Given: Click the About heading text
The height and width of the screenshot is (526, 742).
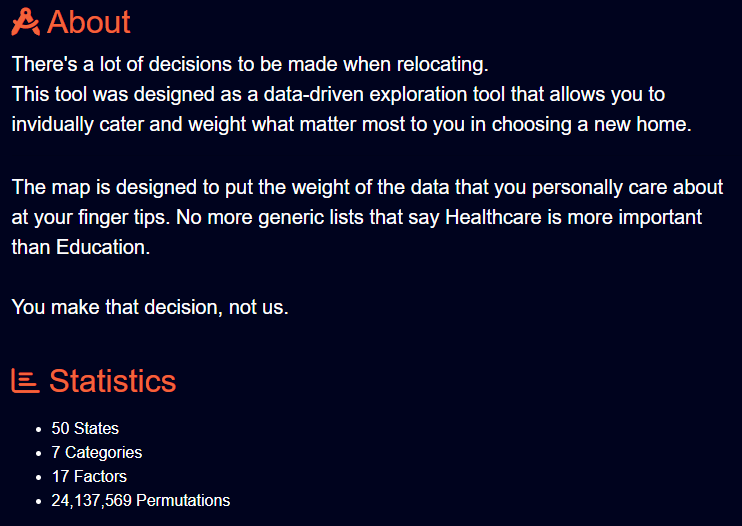Looking at the screenshot, I should point(89,21).
